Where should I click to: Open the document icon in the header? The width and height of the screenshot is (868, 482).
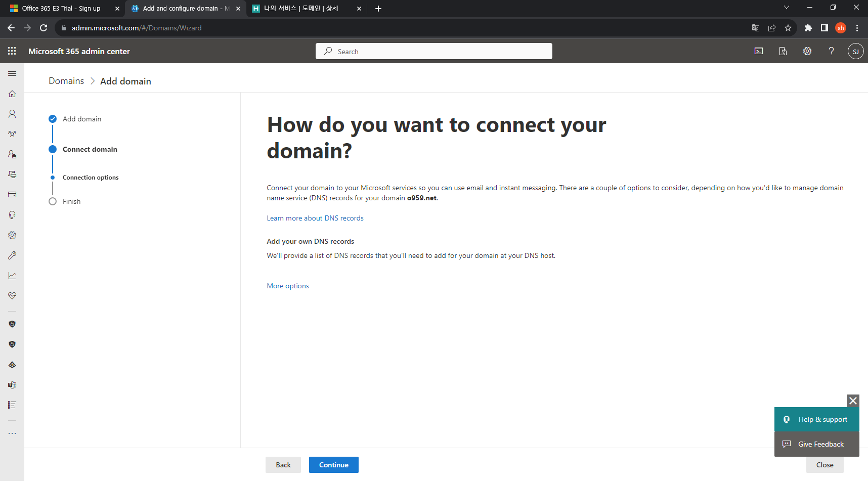tap(783, 51)
